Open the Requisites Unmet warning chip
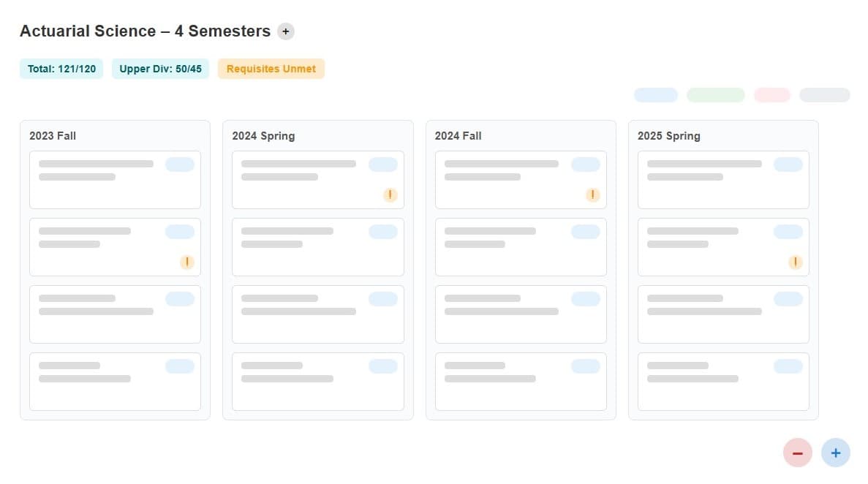 pyautogui.click(x=271, y=68)
